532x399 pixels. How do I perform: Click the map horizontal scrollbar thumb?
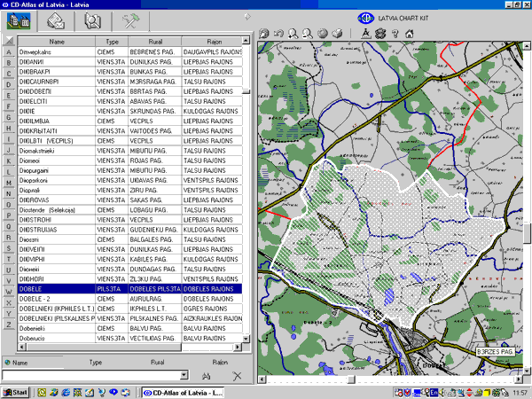[x=351, y=379]
